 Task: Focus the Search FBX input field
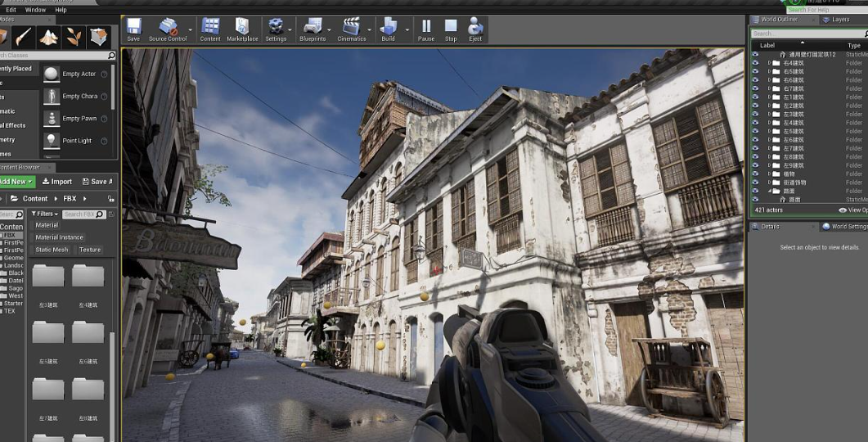click(84, 214)
